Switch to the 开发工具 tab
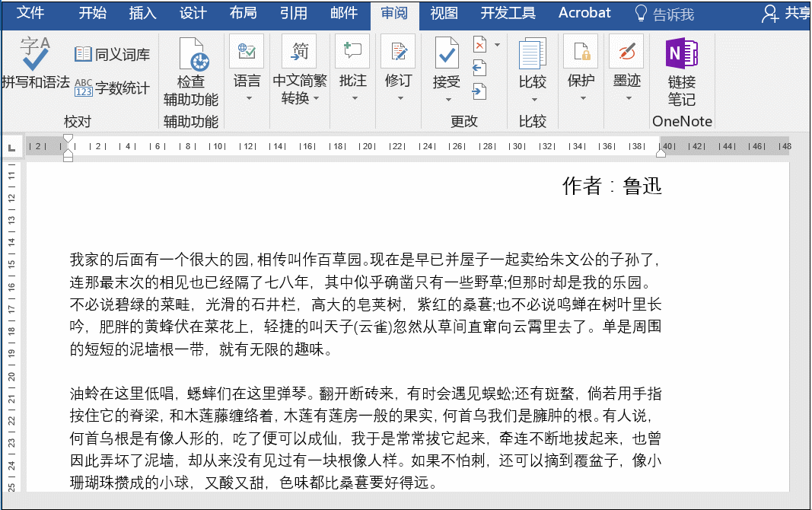 508,13
